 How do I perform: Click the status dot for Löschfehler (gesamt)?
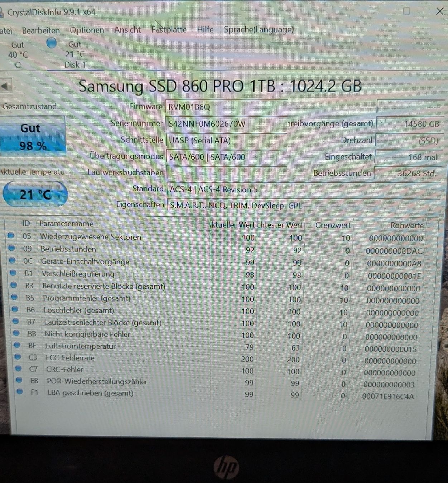pyautogui.click(x=15, y=309)
